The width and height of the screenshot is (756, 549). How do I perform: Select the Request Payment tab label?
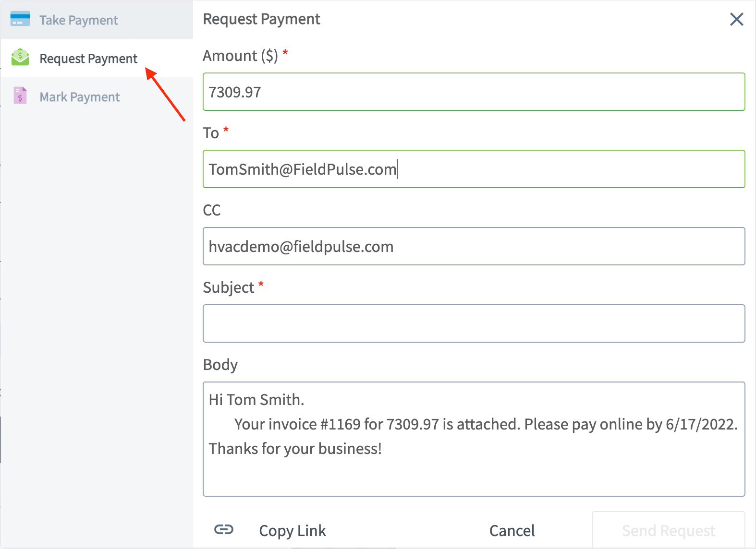(x=88, y=59)
